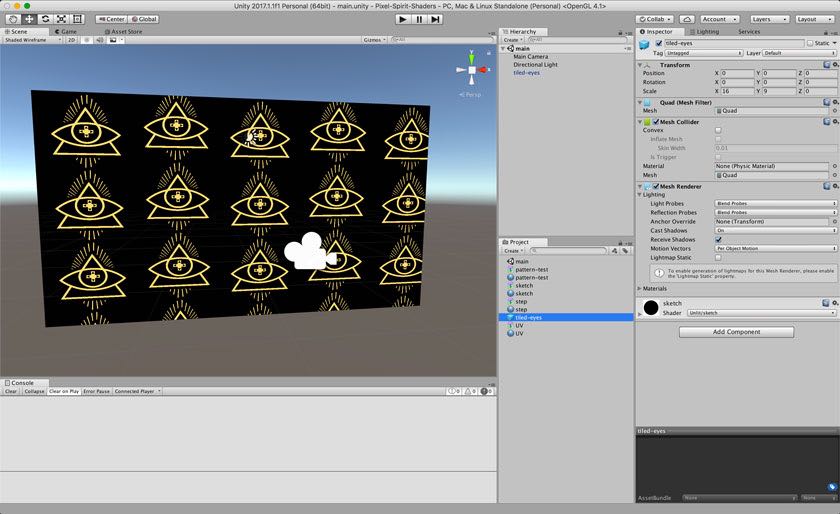Toggle the Receive Shadows checkbox

point(718,240)
